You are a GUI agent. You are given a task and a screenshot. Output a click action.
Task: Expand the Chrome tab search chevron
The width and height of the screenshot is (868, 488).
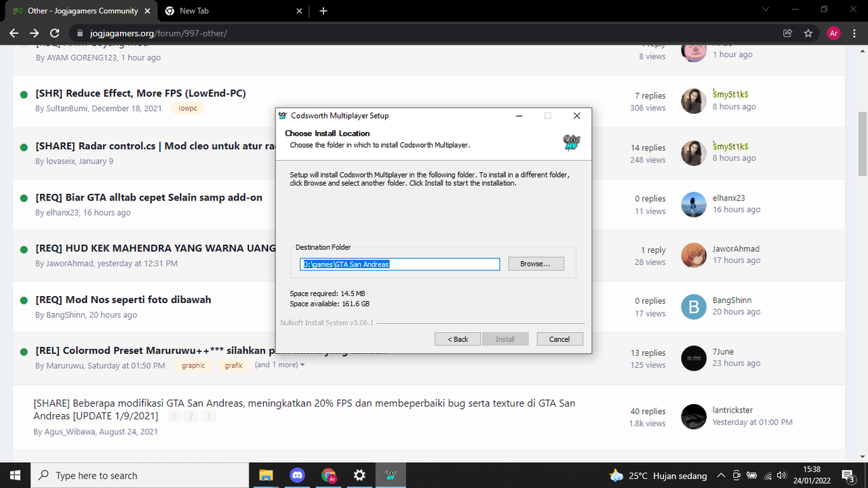(x=766, y=9)
